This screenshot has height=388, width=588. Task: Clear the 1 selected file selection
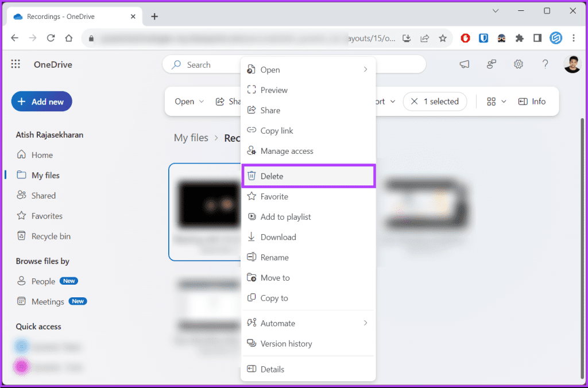point(415,101)
